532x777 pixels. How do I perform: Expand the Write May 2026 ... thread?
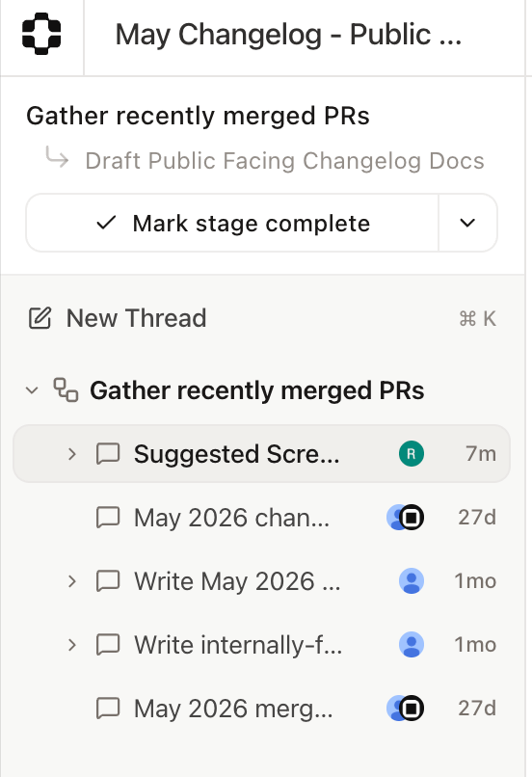tap(72, 580)
